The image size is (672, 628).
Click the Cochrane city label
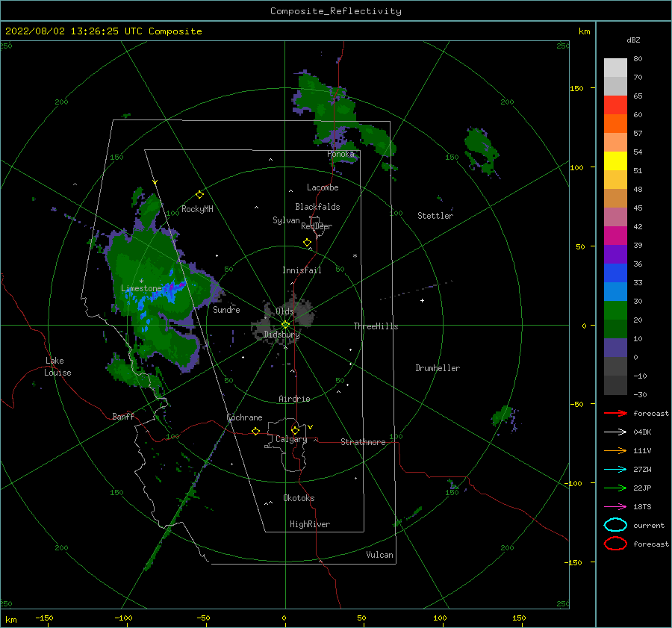[x=244, y=417]
